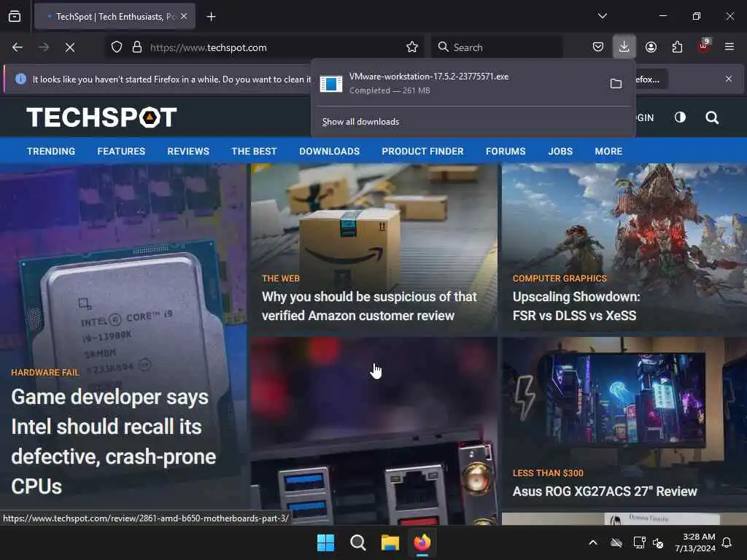Image resolution: width=747 pixels, height=560 pixels.
Task: Open clock showing 3:28 AM
Action: (695, 542)
